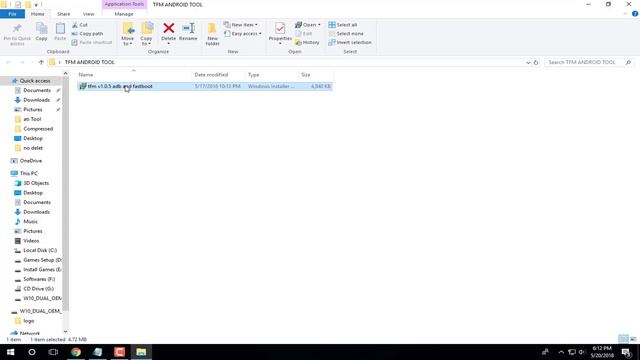Image resolution: width=640 pixels, height=360 pixels.
Task: Click TFM ANDROID TOOL in address bar
Action: pyautogui.click(x=89, y=62)
